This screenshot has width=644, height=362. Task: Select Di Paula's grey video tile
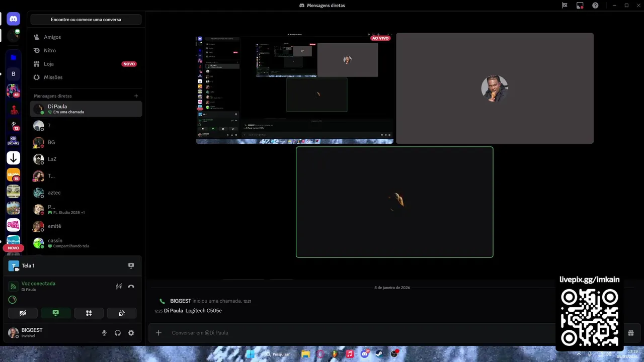point(495,88)
